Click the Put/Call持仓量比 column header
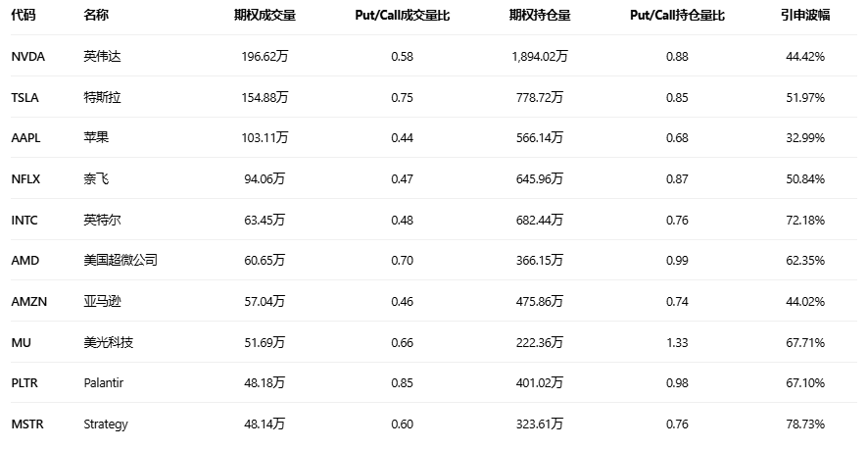This screenshot has height=449, width=868. point(677,16)
